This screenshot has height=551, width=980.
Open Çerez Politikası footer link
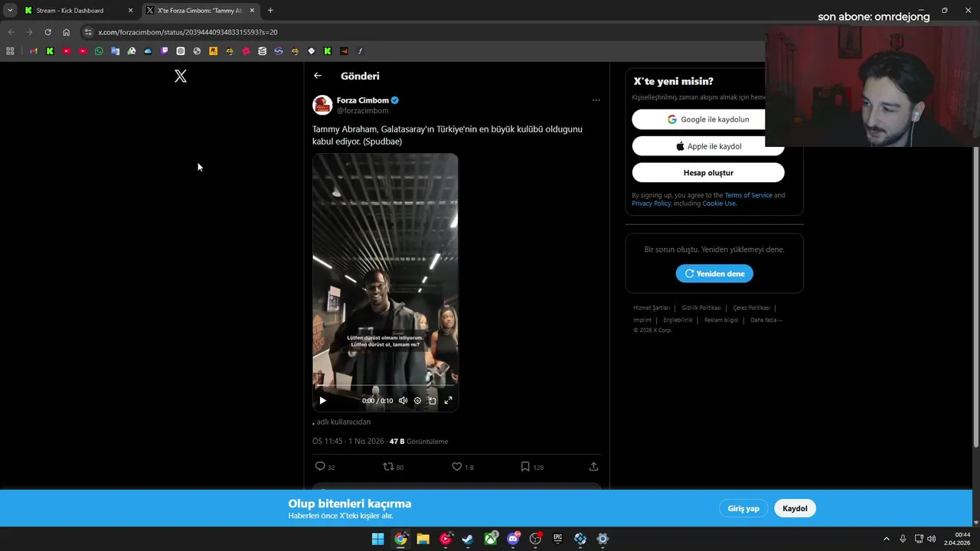pyautogui.click(x=751, y=308)
